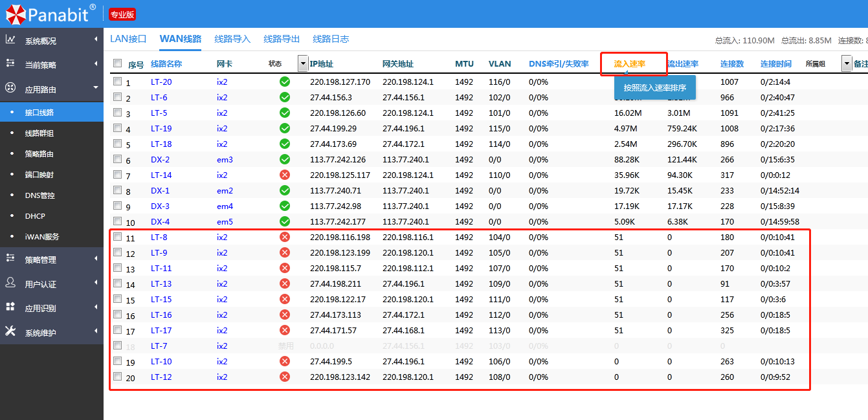Click red error status icon for LT-9
Image resolution: width=868 pixels, height=420 pixels.
[x=285, y=253]
